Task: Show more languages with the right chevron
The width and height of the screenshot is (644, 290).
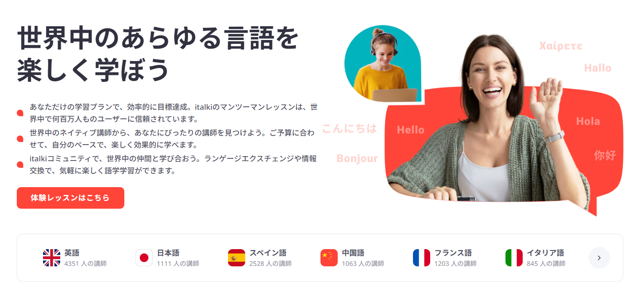Action: point(599,258)
